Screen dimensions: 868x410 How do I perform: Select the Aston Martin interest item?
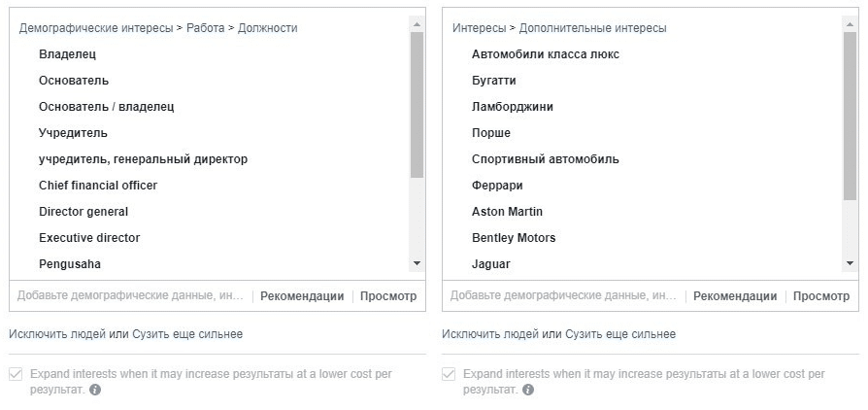click(507, 212)
